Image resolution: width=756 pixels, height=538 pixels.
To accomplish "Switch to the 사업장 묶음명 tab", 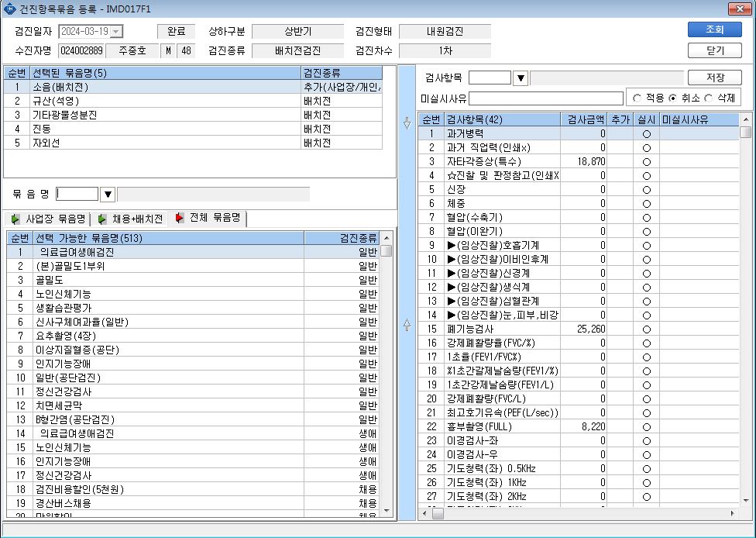I will coord(48,219).
